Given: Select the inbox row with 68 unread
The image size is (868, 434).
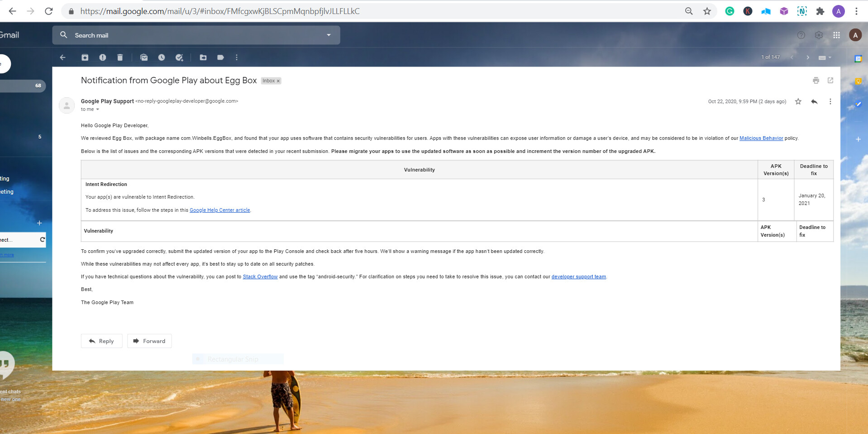Looking at the screenshot, I should click(x=22, y=86).
